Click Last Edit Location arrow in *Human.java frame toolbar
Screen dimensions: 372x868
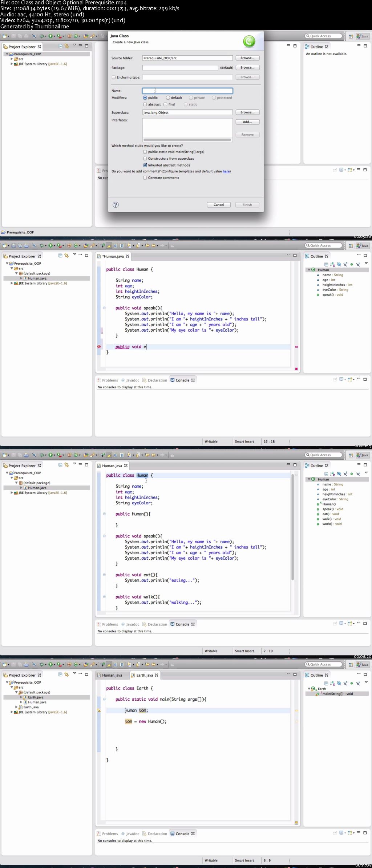coord(147,245)
